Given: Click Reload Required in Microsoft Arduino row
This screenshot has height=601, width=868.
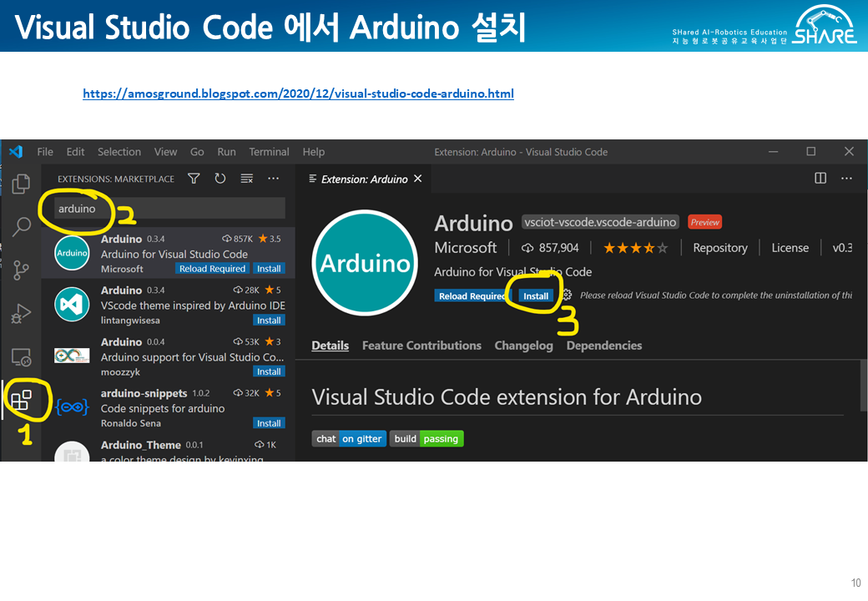Looking at the screenshot, I should (212, 269).
